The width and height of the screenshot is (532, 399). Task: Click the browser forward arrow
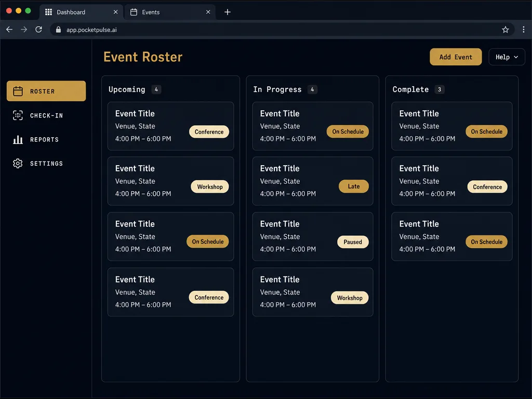24,30
